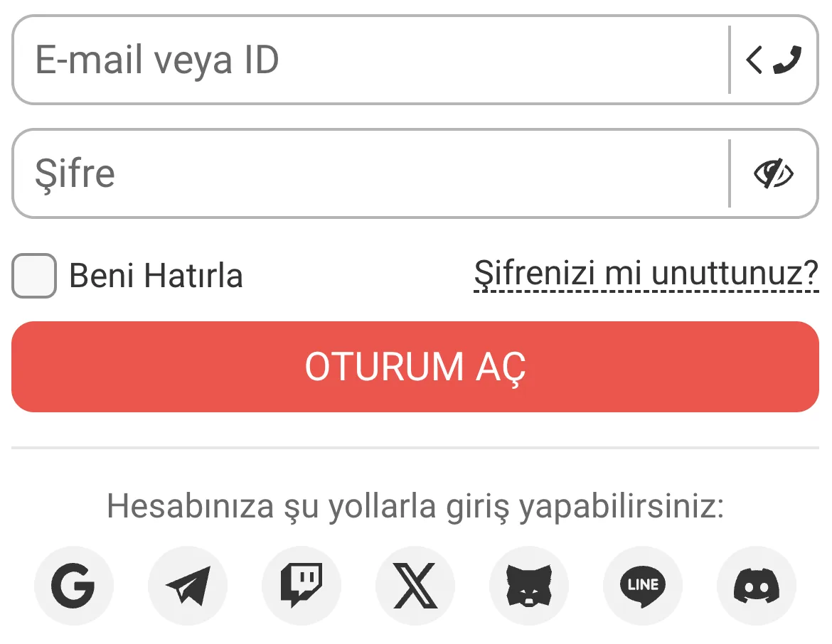Use the forgot password recovery link
832x644 pixels.
(x=646, y=274)
